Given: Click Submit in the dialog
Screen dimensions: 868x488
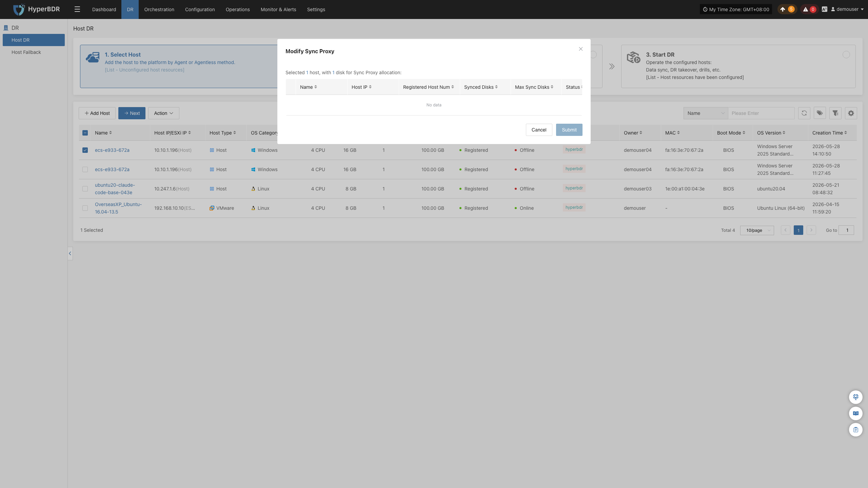Looking at the screenshot, I should [569, 130].
